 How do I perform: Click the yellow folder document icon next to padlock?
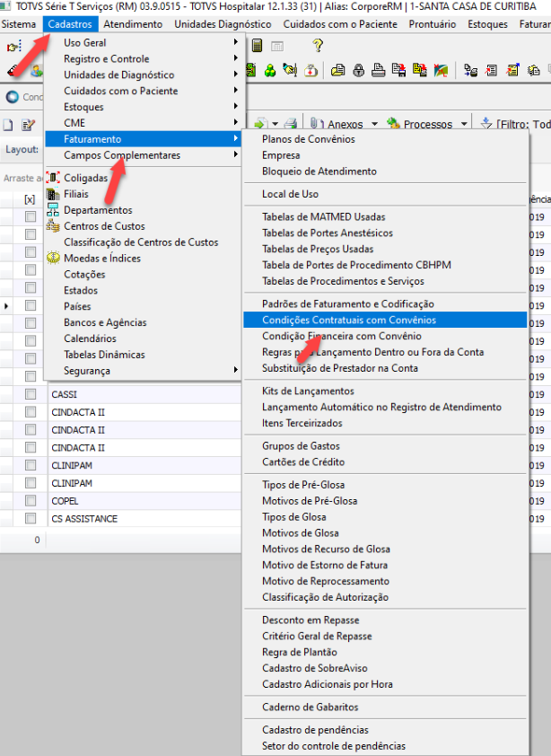pyautogui.click(x=338, y=71)
